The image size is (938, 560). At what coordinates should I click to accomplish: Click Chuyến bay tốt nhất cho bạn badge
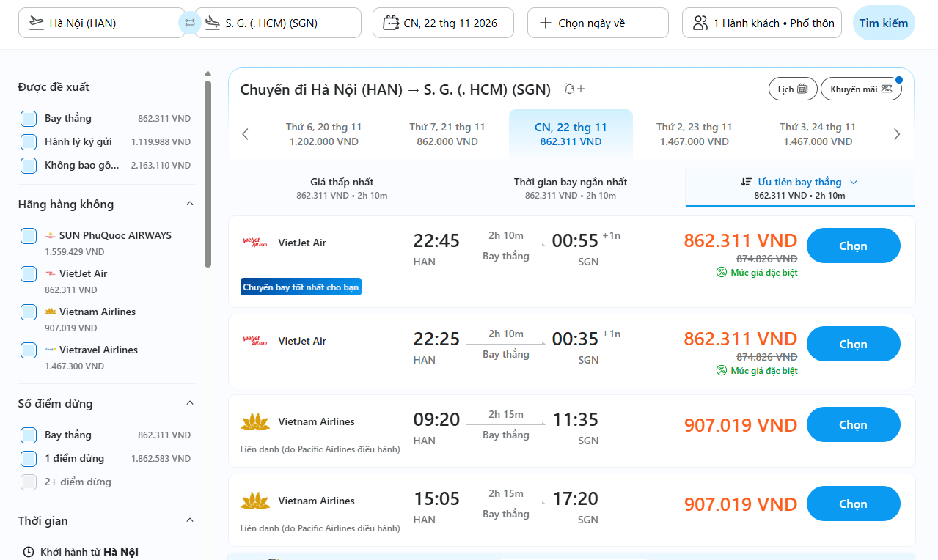pos(301,287)
